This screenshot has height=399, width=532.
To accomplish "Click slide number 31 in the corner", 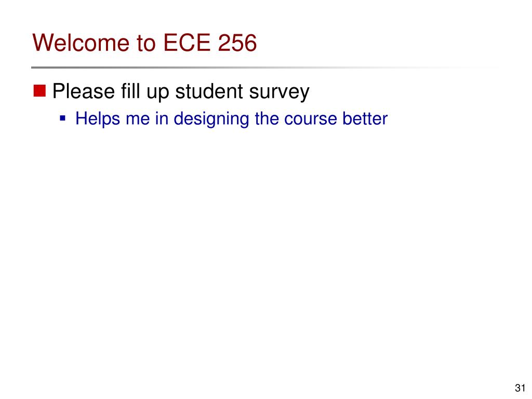I will pos(520,388).
